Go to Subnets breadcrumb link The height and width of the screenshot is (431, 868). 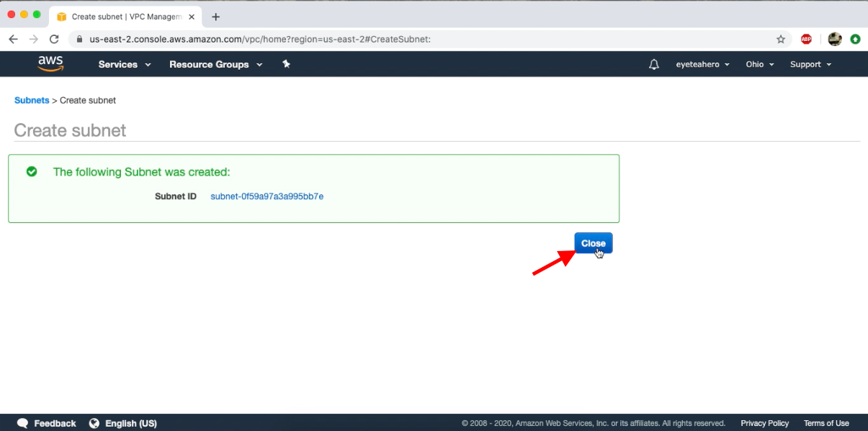point(32,100)
